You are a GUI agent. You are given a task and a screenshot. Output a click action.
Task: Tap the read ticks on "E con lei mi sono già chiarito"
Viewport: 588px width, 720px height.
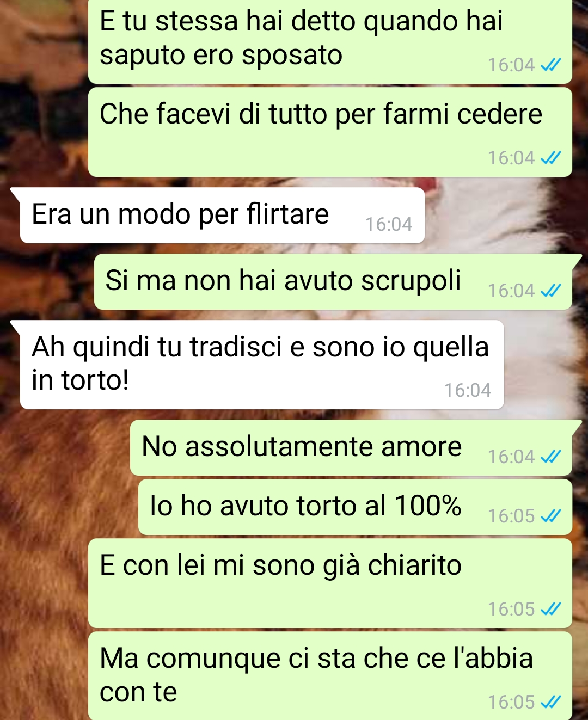550,609
